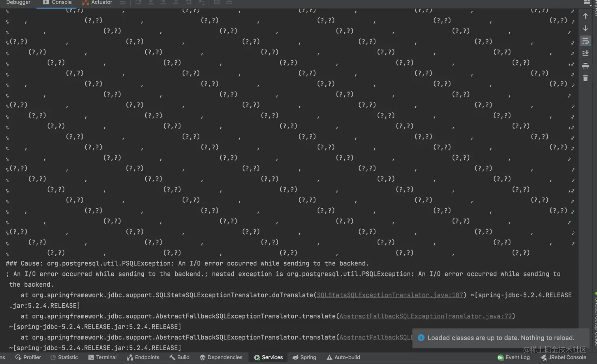Click the Profiler icon in the bottom bar
This screenshot has height=364, width=597.
coord(18,357)
